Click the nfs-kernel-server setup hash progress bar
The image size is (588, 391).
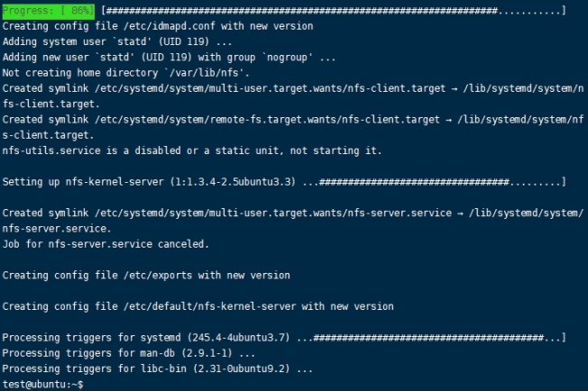click(442, 182)
